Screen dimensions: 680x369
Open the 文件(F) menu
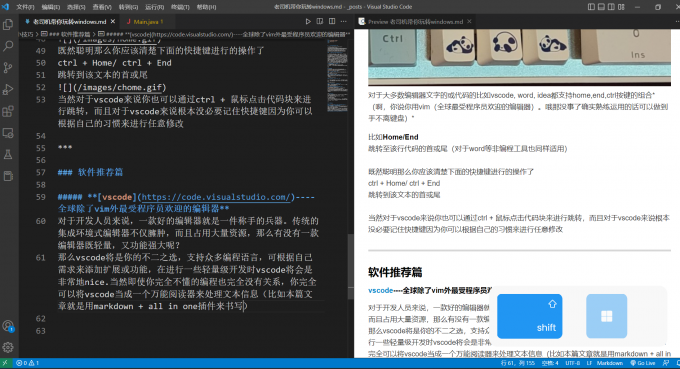25,7
